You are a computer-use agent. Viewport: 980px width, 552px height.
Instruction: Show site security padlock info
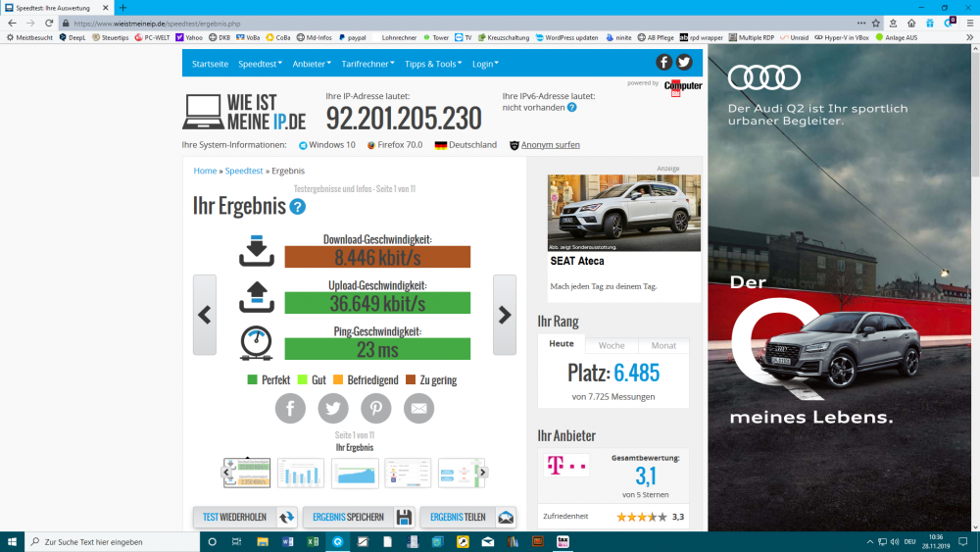coord(66,24)
